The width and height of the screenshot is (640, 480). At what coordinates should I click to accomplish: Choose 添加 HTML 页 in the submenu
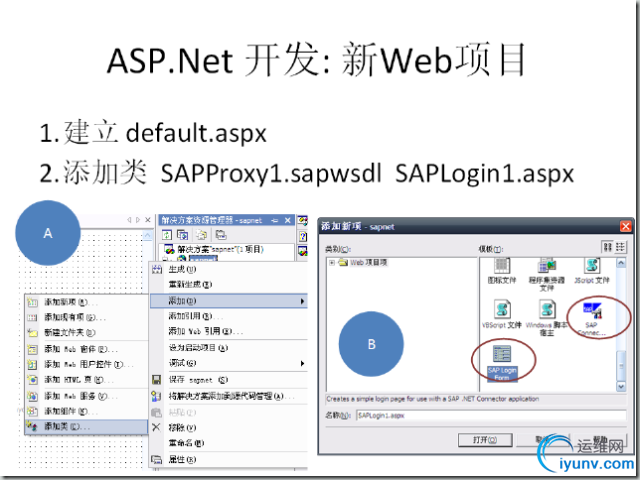click(x=86, y=380)
